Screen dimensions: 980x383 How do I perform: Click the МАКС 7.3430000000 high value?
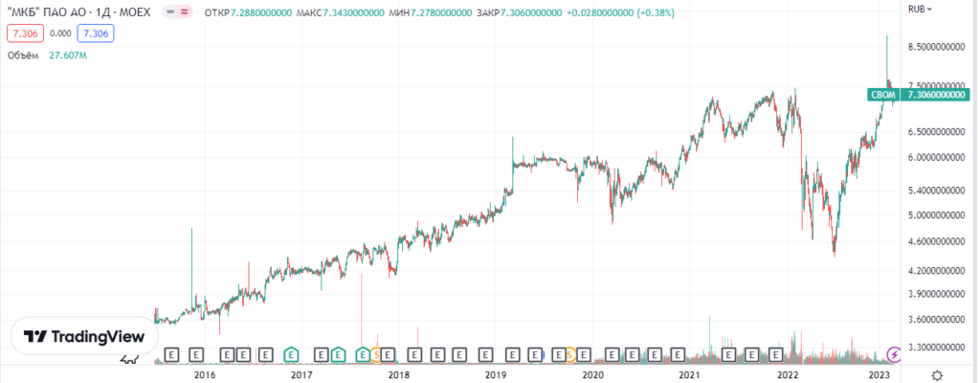pos(341,12)
